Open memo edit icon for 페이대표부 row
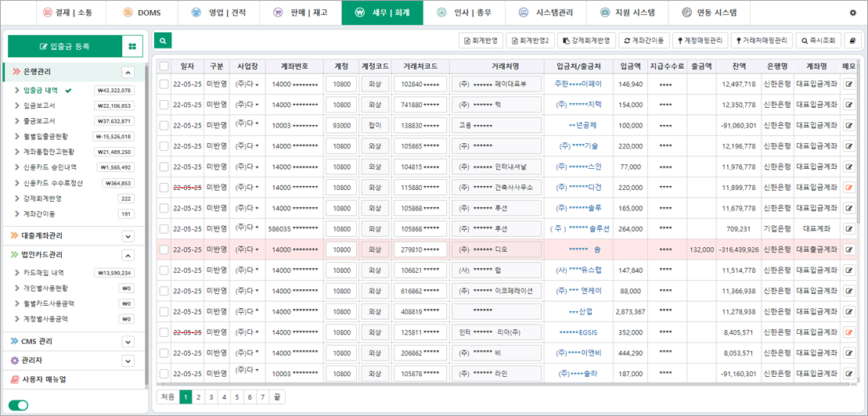Screen dimensions: 868x416 click(848, 84)
